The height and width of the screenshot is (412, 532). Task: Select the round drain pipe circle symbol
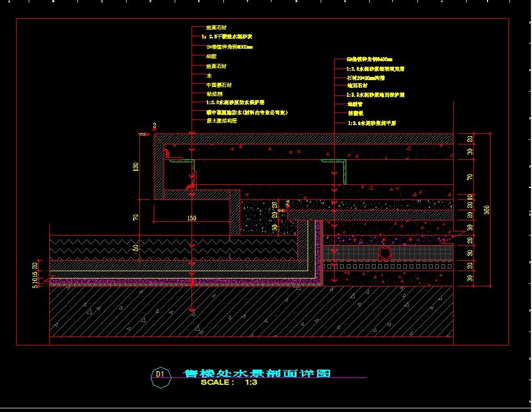click(x=385, y=253)
